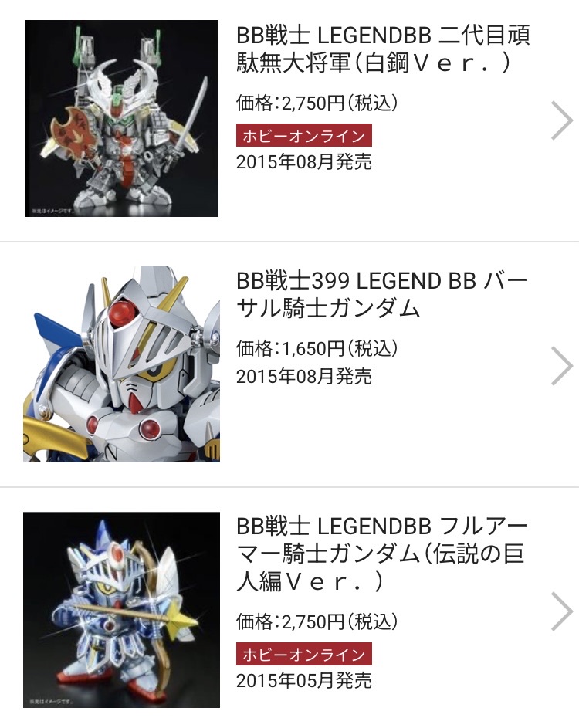This screenshot has height=728, width=579.
Task: Click ホビーオンライン badge on first product
Action: click(304, 136)
